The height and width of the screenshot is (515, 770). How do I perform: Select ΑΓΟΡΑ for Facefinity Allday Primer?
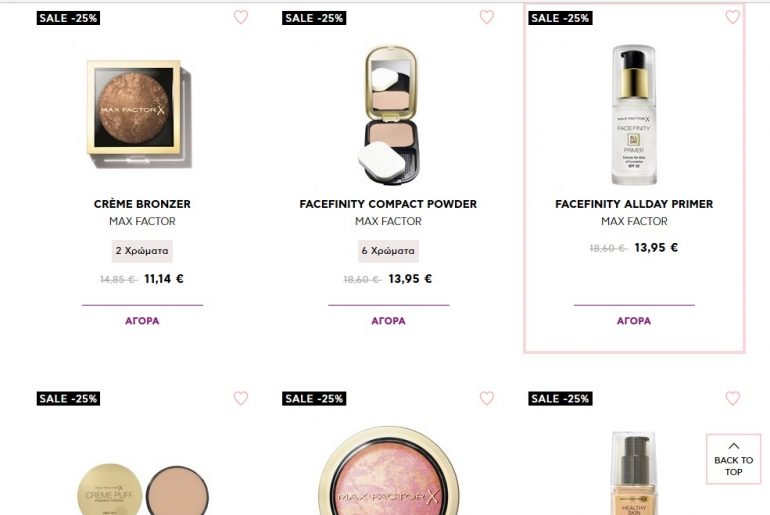pos(634,321)
